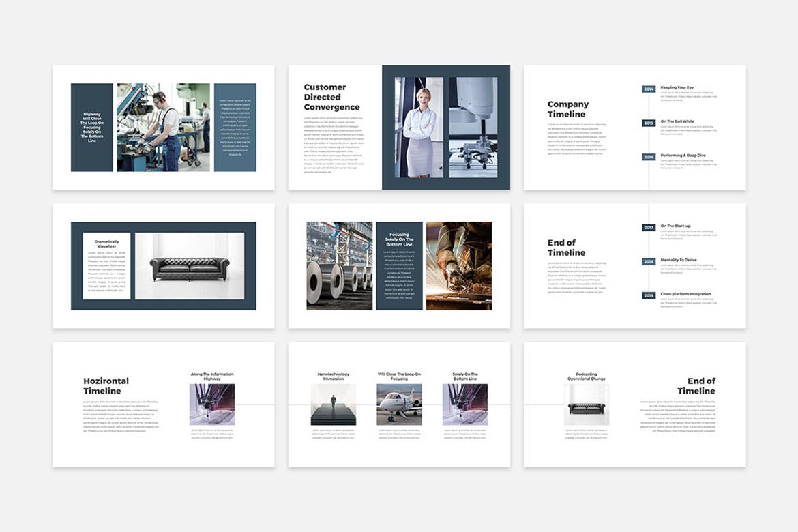Select the man on stairs image
This screenshot has width=798, height=532.
[333, 404]
